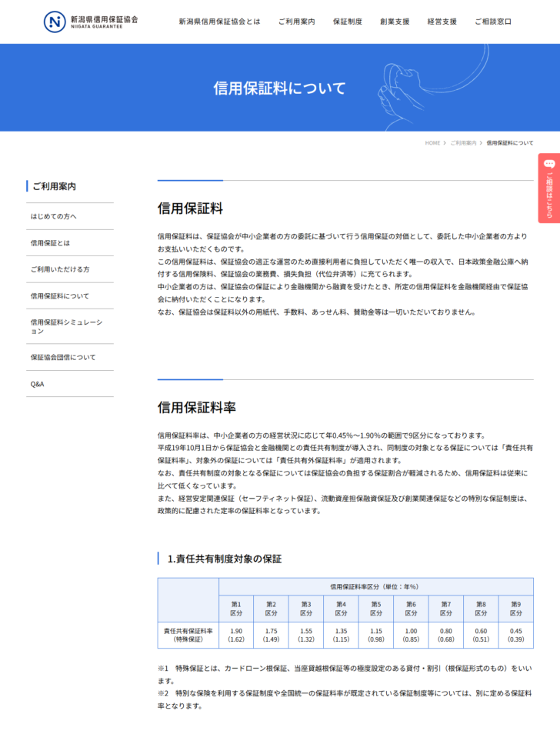Click the Niigata Guarantee logo icon
The height and width of the screenshot is (744, 560).
tap(55, 22)
